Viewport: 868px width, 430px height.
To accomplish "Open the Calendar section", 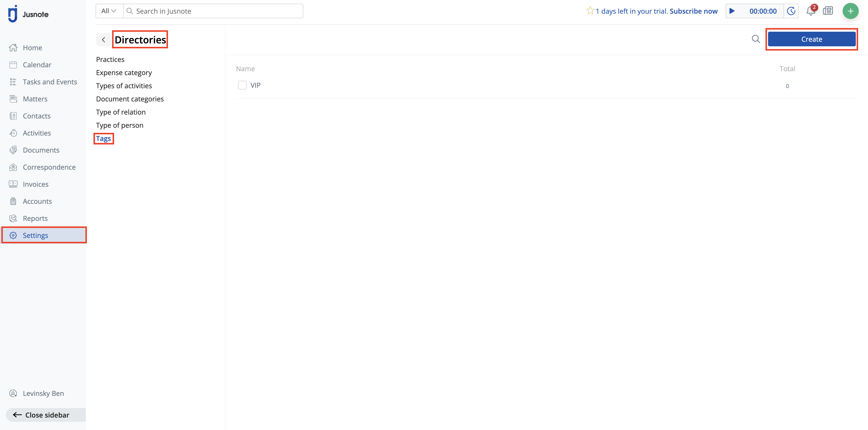I will [37, 65].
